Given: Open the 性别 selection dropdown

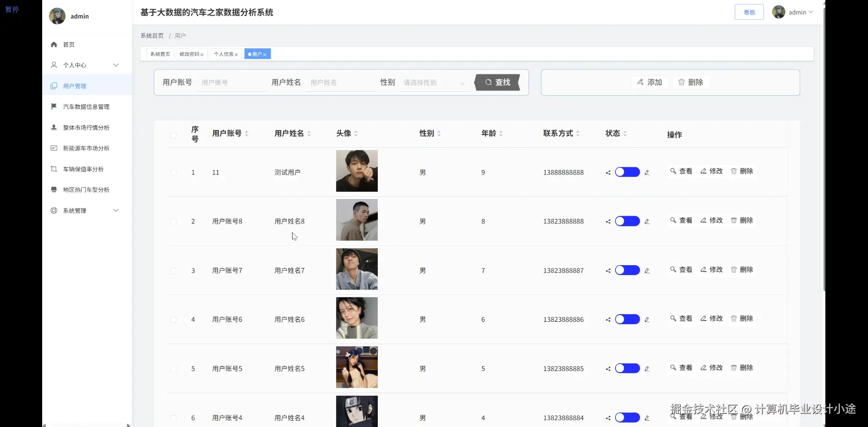Looking at the screenshot, I should coord(434,82).
